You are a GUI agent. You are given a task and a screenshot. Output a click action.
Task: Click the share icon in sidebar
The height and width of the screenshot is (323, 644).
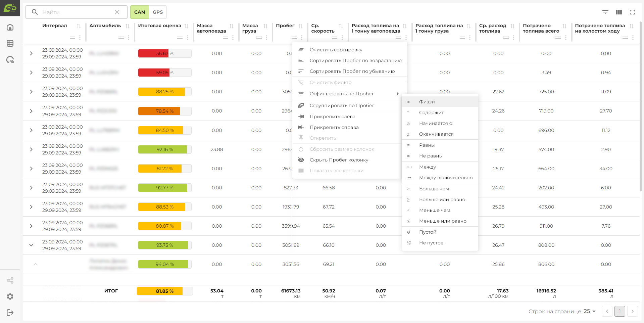click(x=10, y=280)
